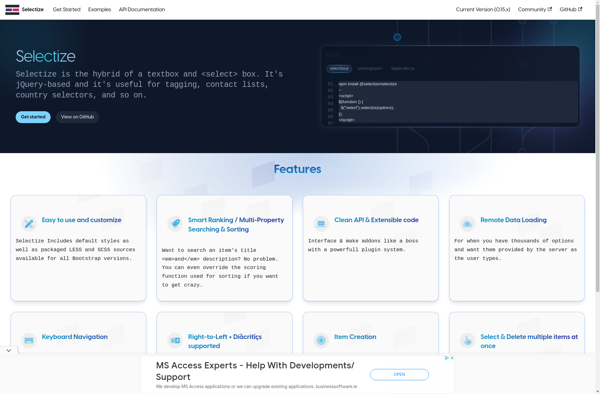Click the npm install @selectize/selectize code line
Image resolution: width=600 pixels, height=394 pixels.
(368, 84)
